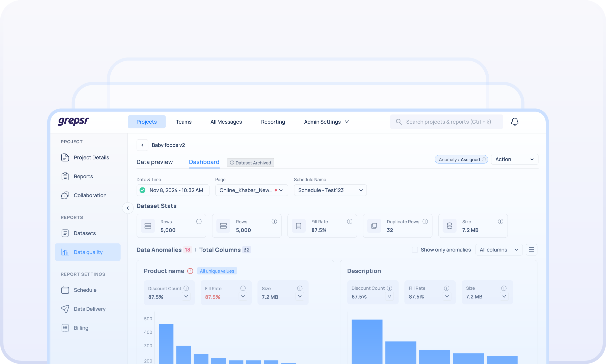Click the Duplicate Rows info icon
Viewport: 606px width, 364px height.
coord(425,221)
